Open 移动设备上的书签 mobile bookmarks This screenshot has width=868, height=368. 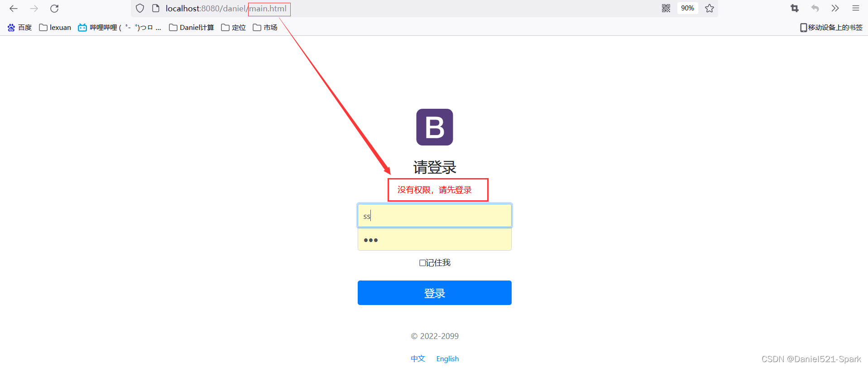point(831,28)
